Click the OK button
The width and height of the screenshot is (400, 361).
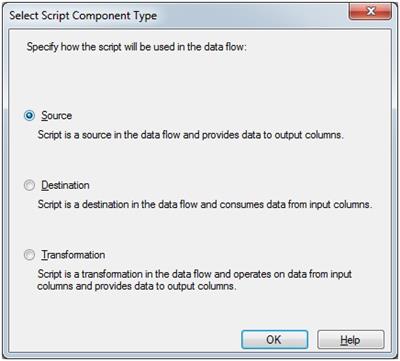coord(274,340)
